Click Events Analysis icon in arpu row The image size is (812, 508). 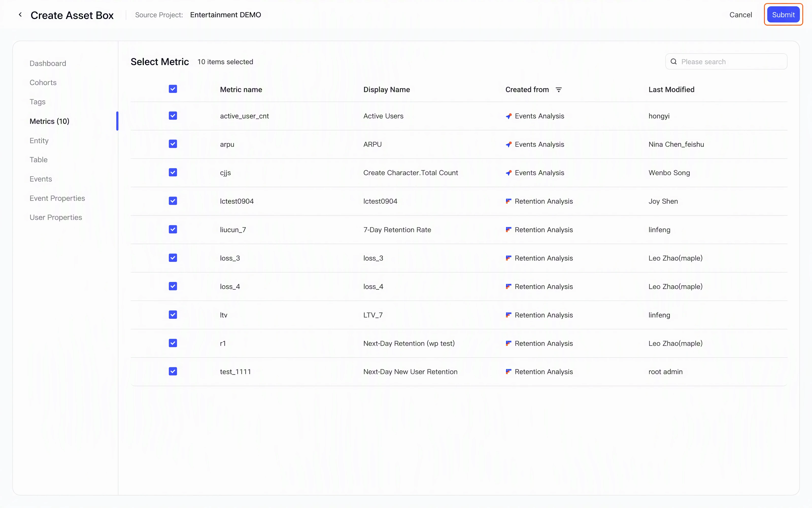point(509,145)
